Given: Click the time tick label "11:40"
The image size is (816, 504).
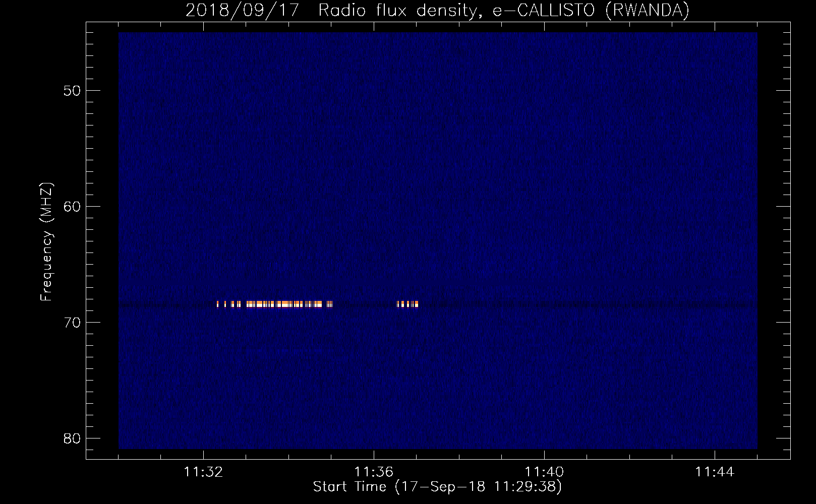Looking at the screenshot, I should 544,472.
